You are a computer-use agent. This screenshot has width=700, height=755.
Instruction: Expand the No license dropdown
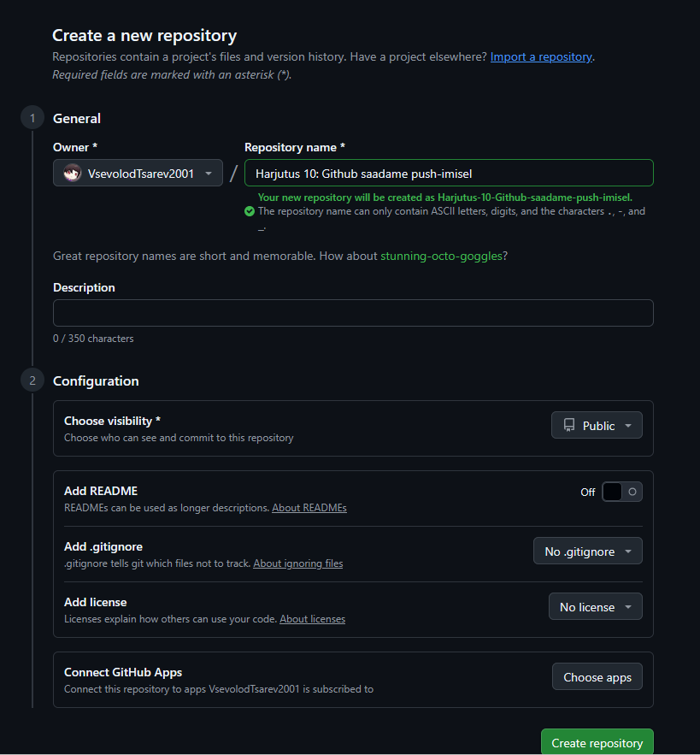pos(595,607)
